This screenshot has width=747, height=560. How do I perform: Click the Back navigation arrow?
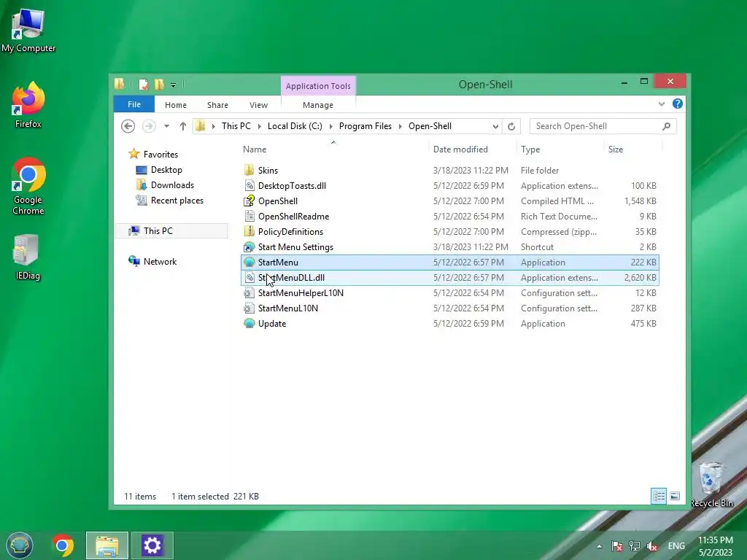pyautogui.click(x=128, y=126)
